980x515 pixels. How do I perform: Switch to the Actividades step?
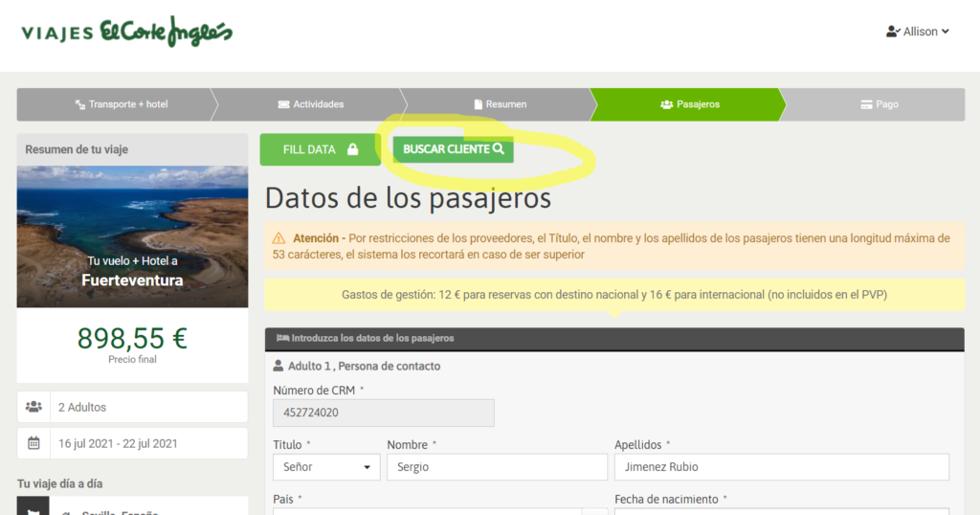click(310, 104)
